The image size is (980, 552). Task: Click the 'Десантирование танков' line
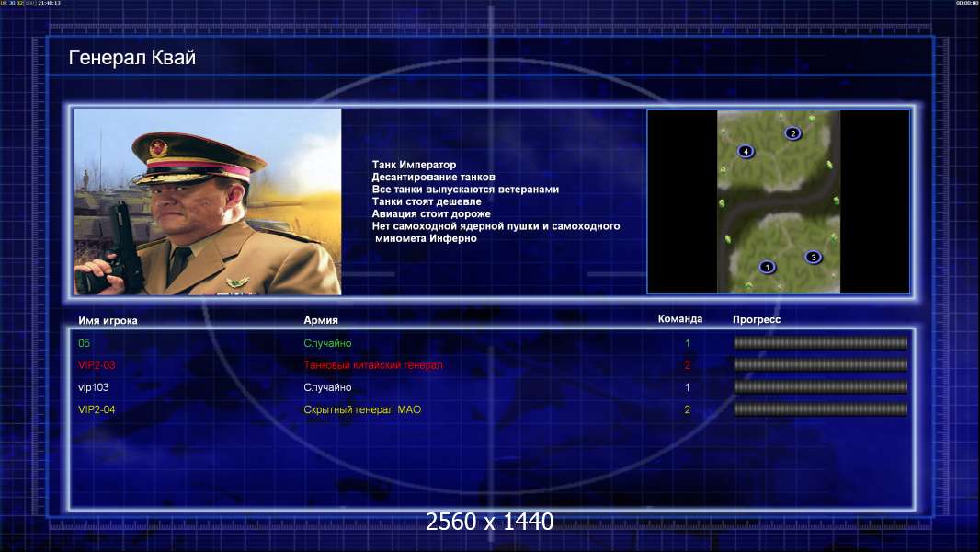tap(433, 177)
